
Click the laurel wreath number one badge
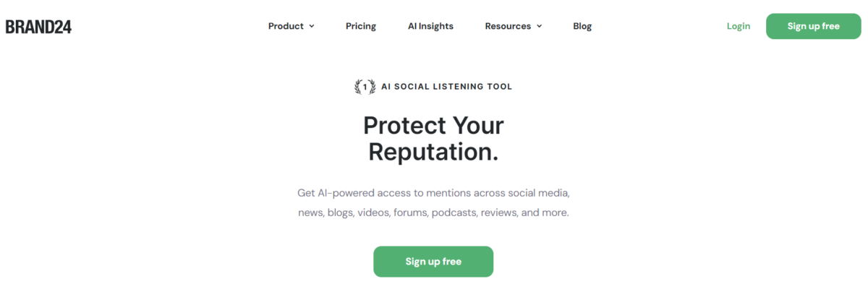click(365, 87)
